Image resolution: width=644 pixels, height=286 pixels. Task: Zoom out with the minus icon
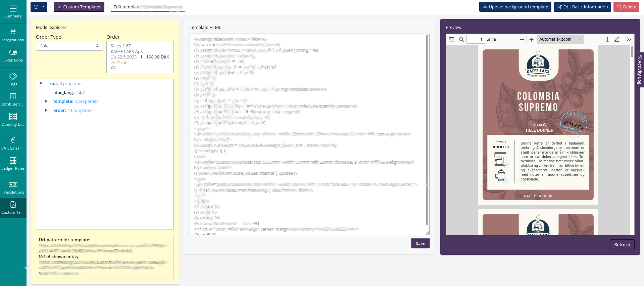point(522,40)
